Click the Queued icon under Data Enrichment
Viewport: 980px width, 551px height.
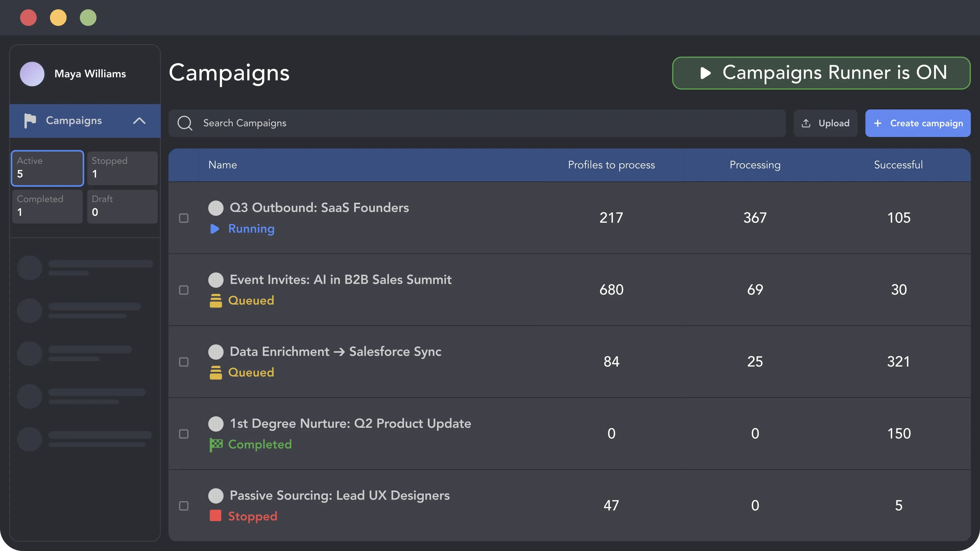coord(216,372)
